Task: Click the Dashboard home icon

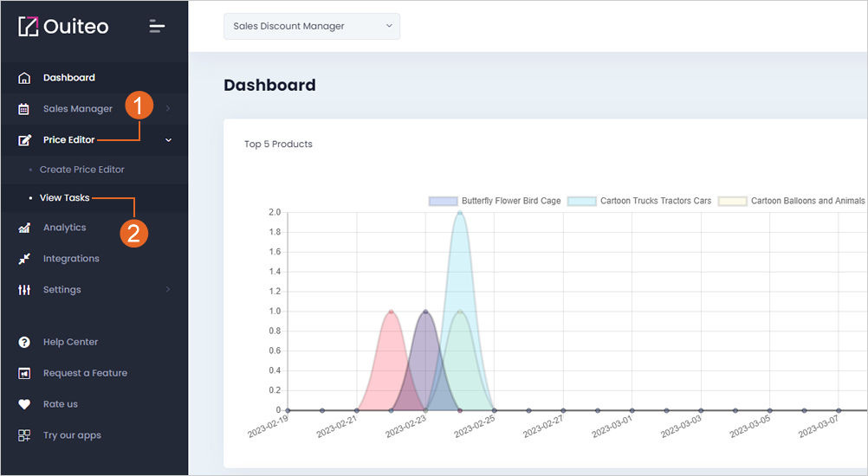Action: [24, 78]
